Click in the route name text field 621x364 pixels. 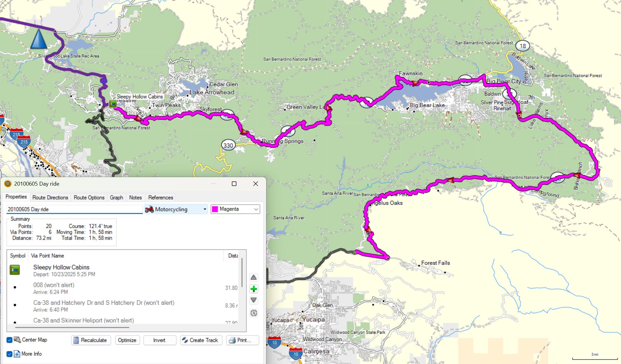coord(74,209)
